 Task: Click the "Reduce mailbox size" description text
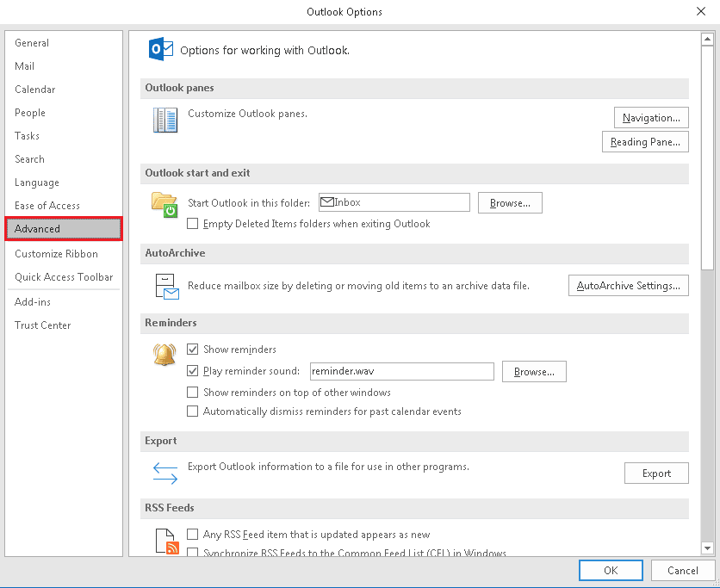point(358,286)
